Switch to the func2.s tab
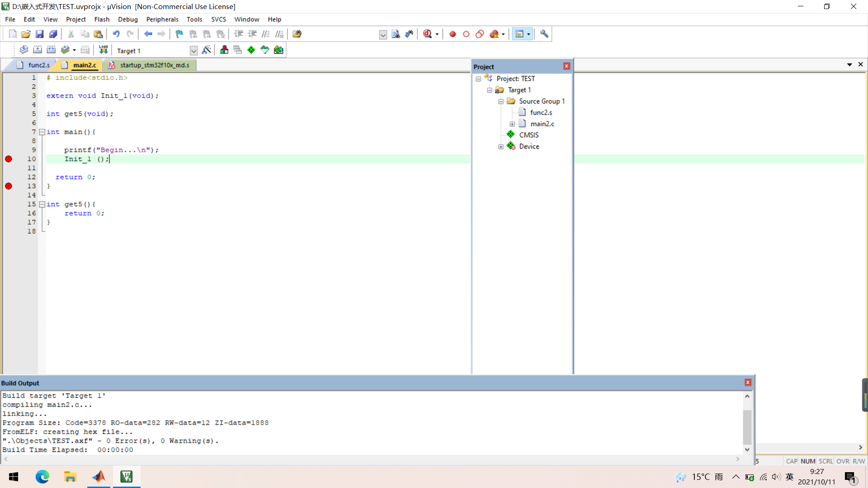The height and width of the screenshot is (488, 868). pos(38,65)
